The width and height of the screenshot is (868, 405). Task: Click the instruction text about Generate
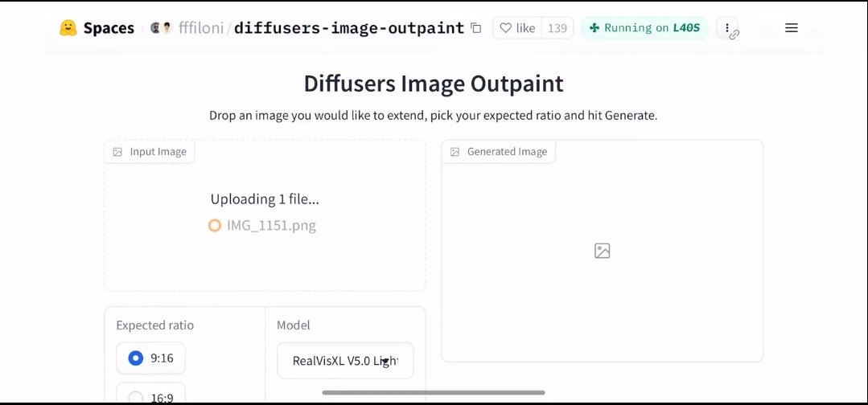click(433, 116)
